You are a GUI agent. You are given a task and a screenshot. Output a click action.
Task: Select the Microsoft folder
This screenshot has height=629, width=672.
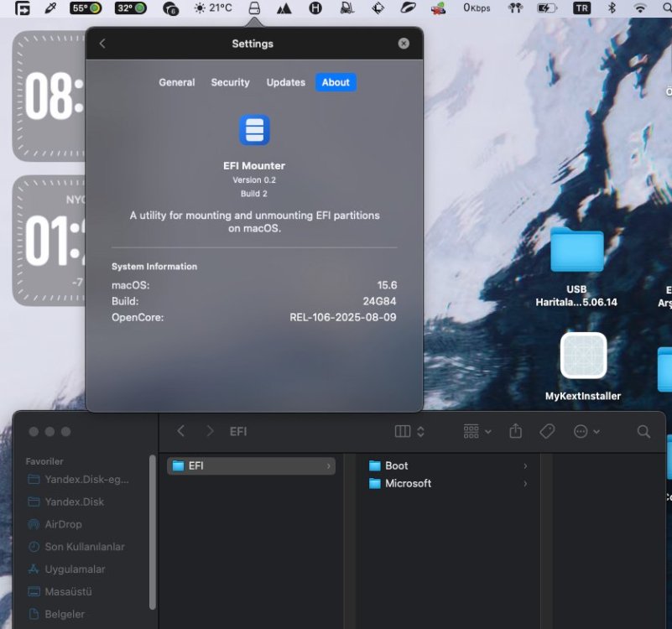point(448,483)
